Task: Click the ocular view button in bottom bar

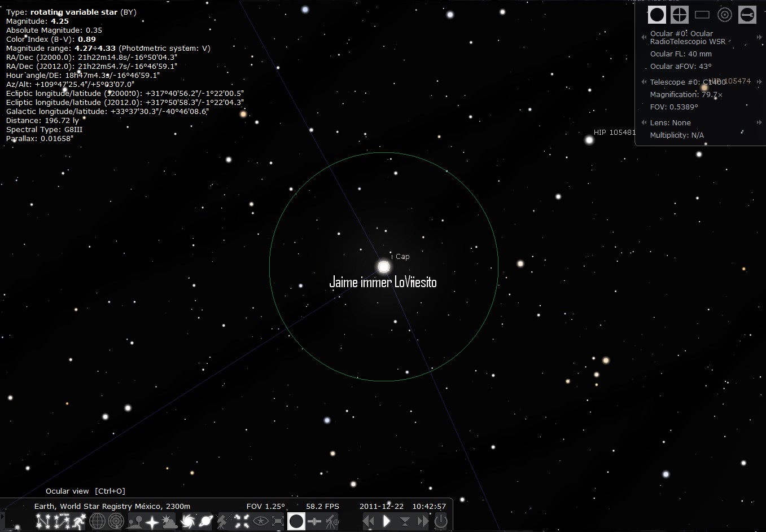Action: [296, 522]
